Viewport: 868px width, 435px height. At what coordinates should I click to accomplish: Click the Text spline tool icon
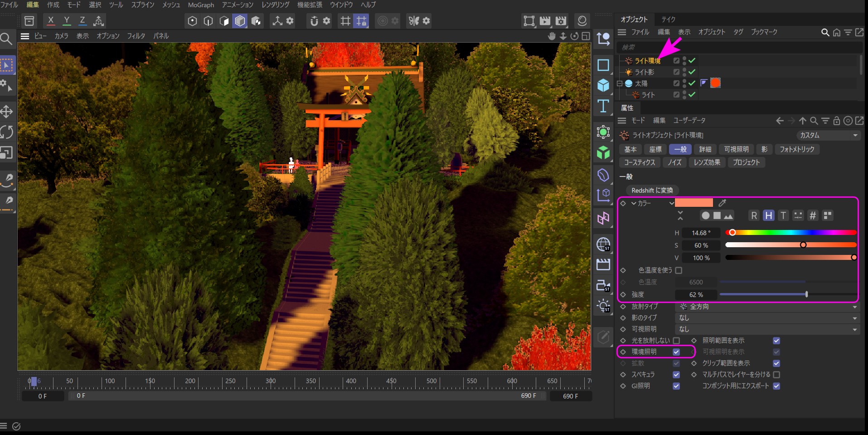click(x=603, y=106)
